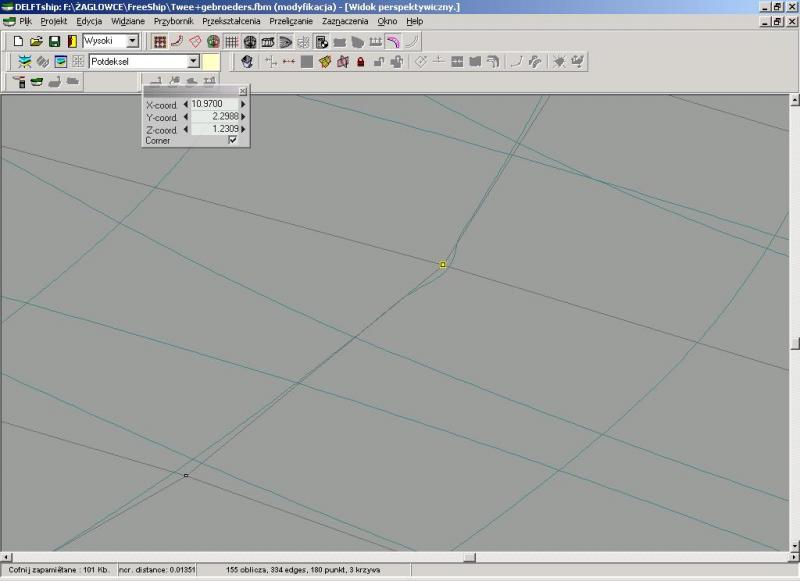Viewport: 800px width, 581px height.
Task: Open the Edycja menu
Action: [89, 21]
